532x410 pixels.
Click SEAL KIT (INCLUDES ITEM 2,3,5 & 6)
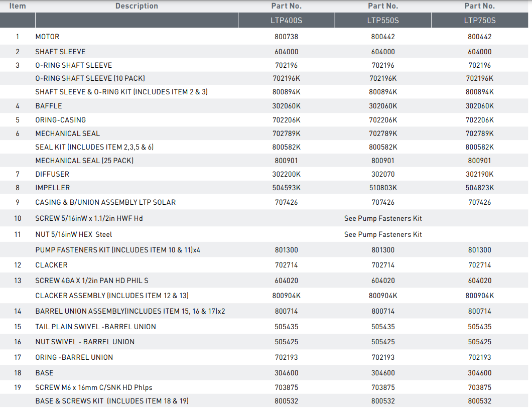[x=95, y=147]
